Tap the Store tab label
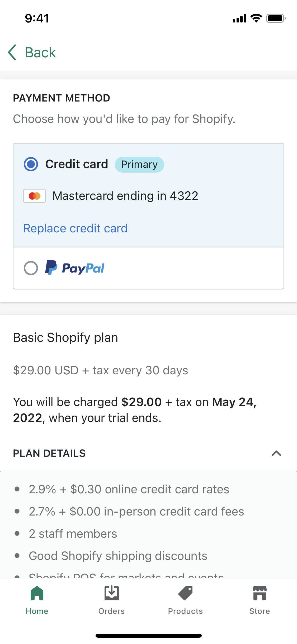This screenshot has height=644, width=297. coord(260,611)
